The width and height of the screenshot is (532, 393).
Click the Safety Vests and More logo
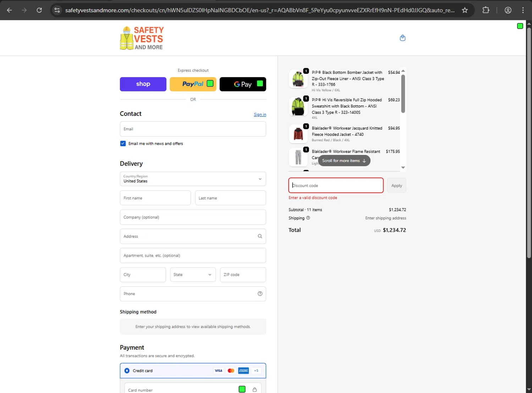click(142, 38)
